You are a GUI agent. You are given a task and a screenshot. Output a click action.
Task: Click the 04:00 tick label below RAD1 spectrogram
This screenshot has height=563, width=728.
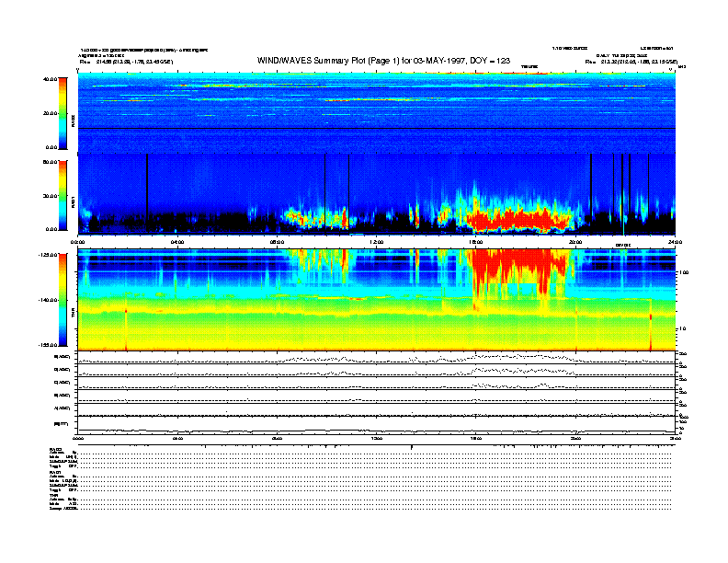coord(177,242)
